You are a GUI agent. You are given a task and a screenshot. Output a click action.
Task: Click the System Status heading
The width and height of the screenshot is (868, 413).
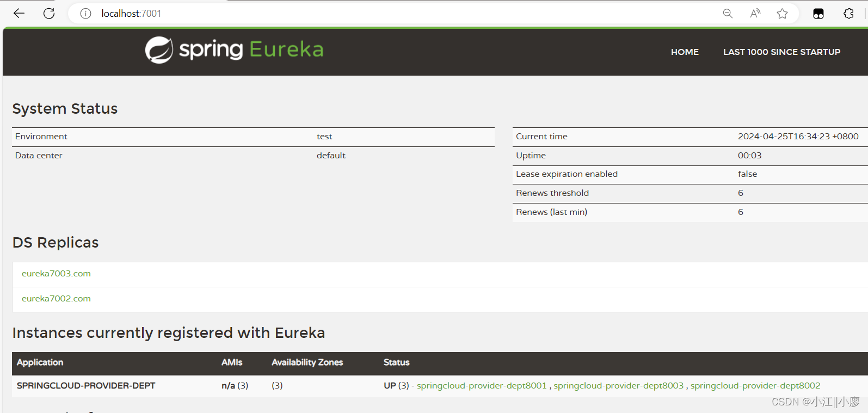click(x=65, y=109)
